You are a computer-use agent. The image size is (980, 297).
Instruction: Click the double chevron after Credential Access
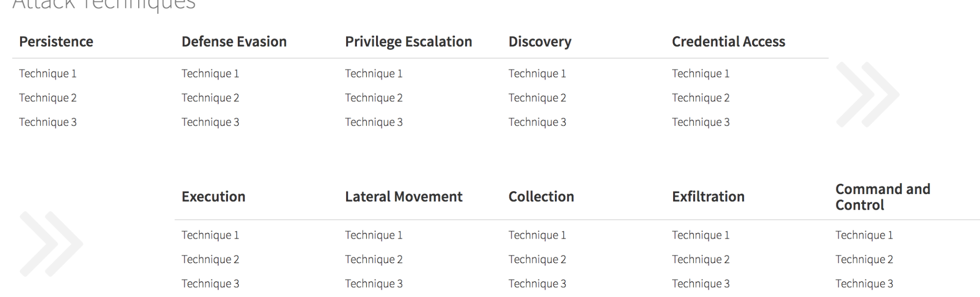pyautogui.click(x=867, y=94)
